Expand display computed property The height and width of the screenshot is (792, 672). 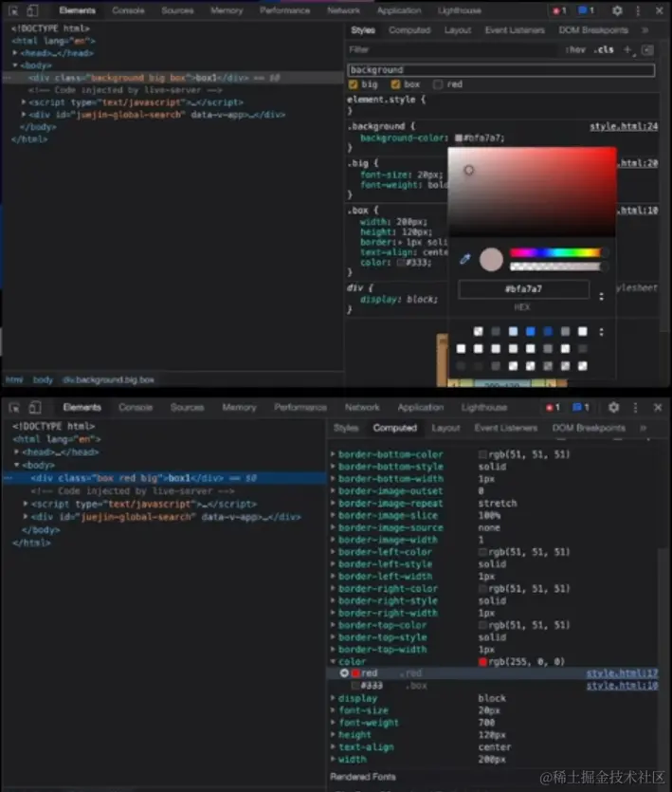point(334,698)
